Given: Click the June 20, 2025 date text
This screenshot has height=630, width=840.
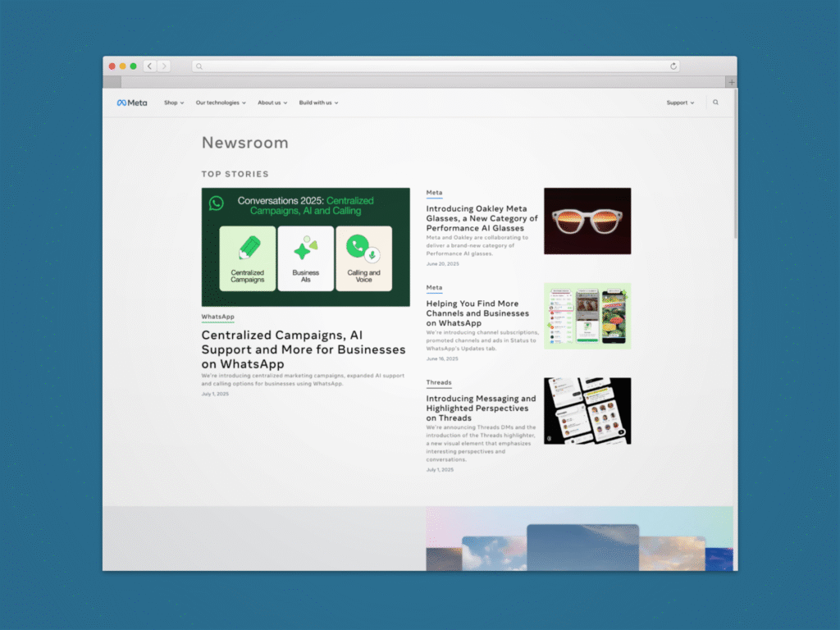Looking at the screenshot, I should coord(442,264).
